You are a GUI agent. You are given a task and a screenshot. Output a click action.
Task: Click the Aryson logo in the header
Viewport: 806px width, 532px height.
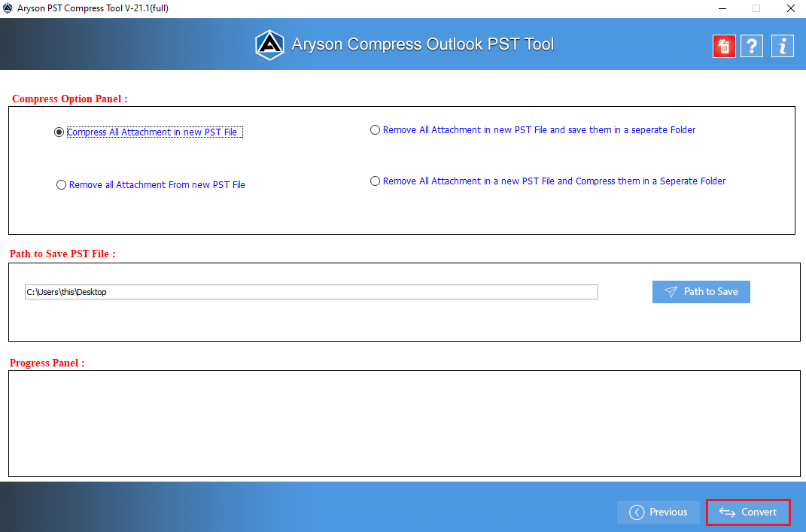point(269,44)
